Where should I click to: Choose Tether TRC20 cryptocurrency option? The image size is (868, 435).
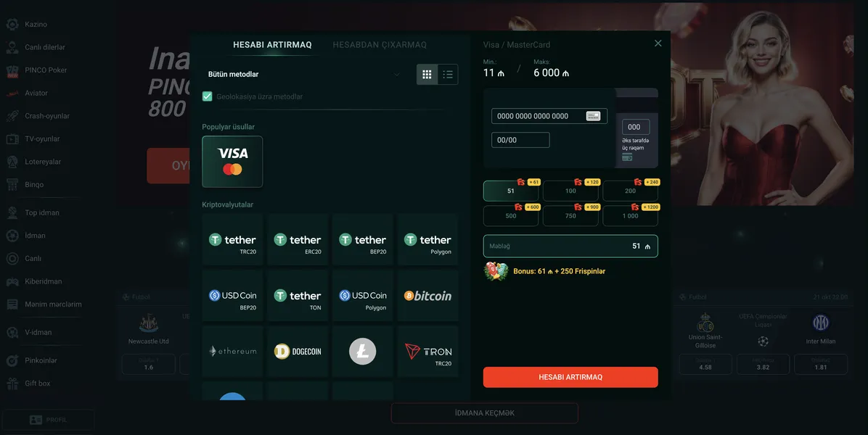pyautogui.click(x=232, y=240)
